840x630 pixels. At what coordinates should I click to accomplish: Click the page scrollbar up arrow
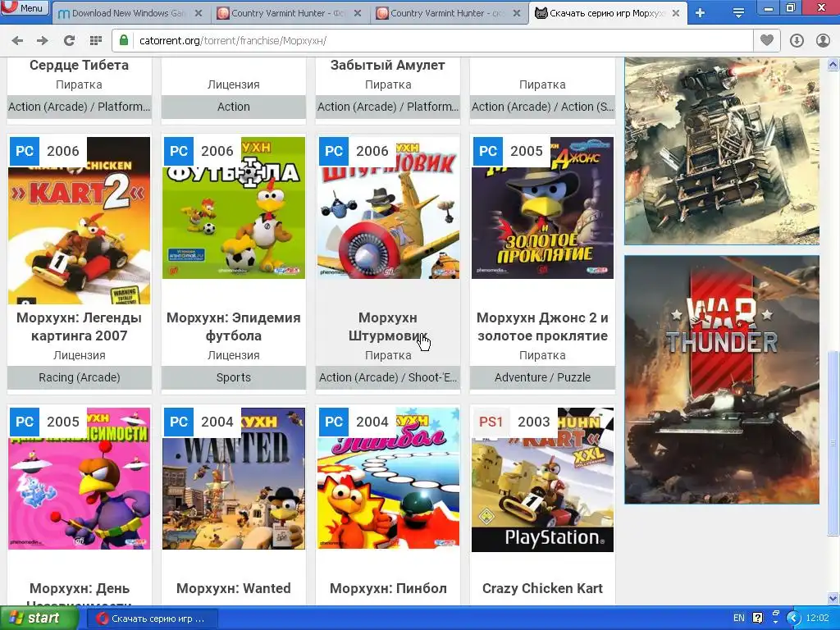click(833, 65)
